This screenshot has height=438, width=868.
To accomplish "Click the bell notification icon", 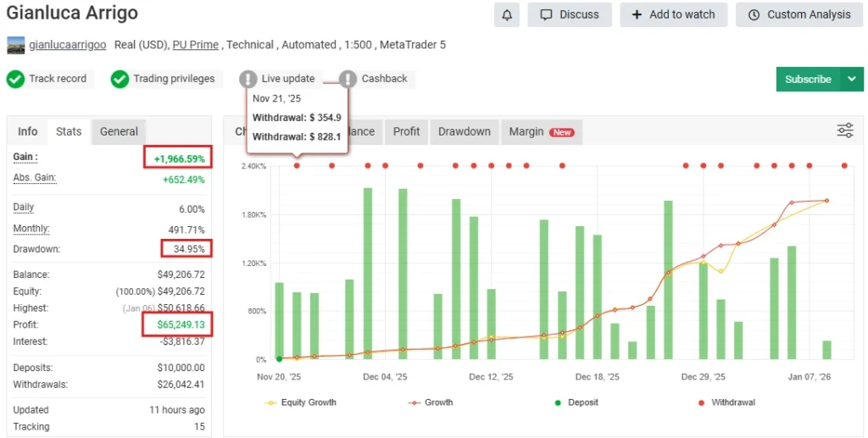I will [x=507, y=14].
